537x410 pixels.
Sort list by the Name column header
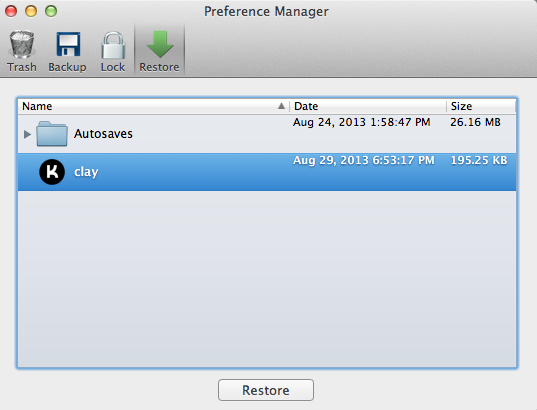154,106
